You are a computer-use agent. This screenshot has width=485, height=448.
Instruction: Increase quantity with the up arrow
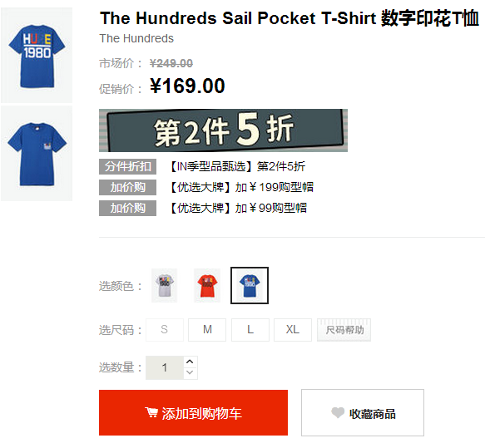[x=190, y=362]
